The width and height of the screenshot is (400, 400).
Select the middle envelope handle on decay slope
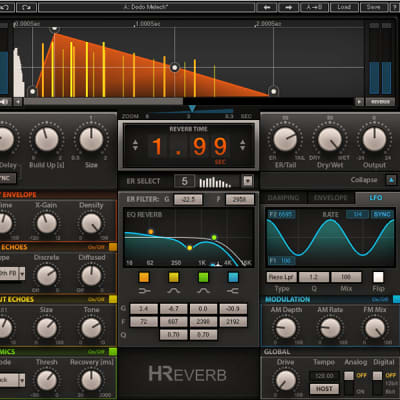[x=175, y=68]
